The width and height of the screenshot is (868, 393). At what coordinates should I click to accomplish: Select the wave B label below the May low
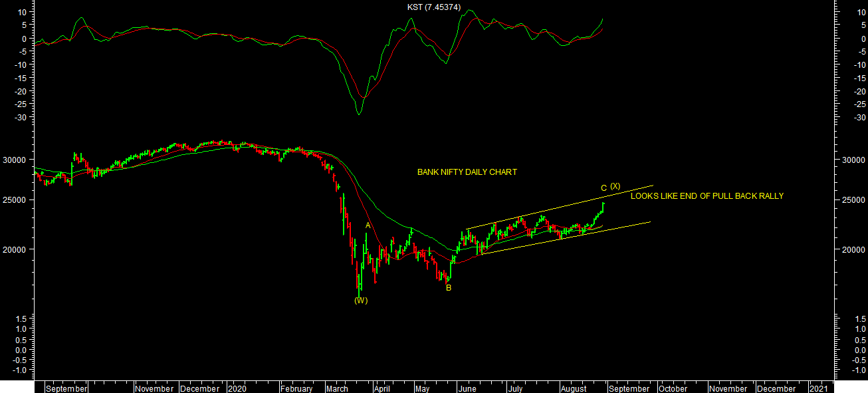pyautogui.click(x=449, y=288)
